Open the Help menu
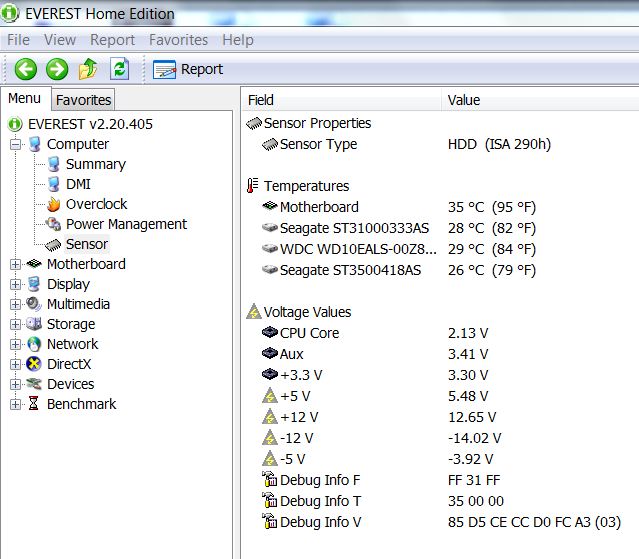 tap(238, 40)
